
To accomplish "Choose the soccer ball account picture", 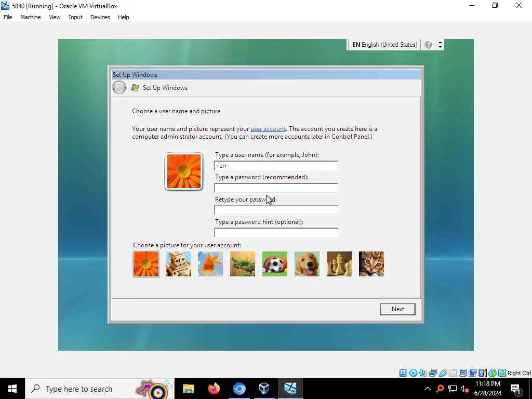I will point(275,264).
